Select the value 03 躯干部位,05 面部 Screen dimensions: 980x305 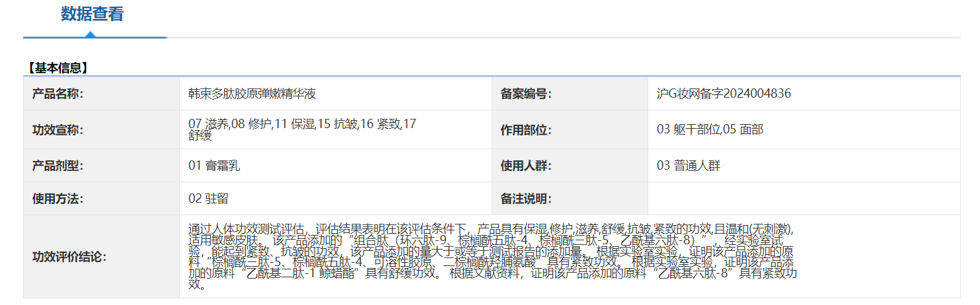click(x=710, y=130)
